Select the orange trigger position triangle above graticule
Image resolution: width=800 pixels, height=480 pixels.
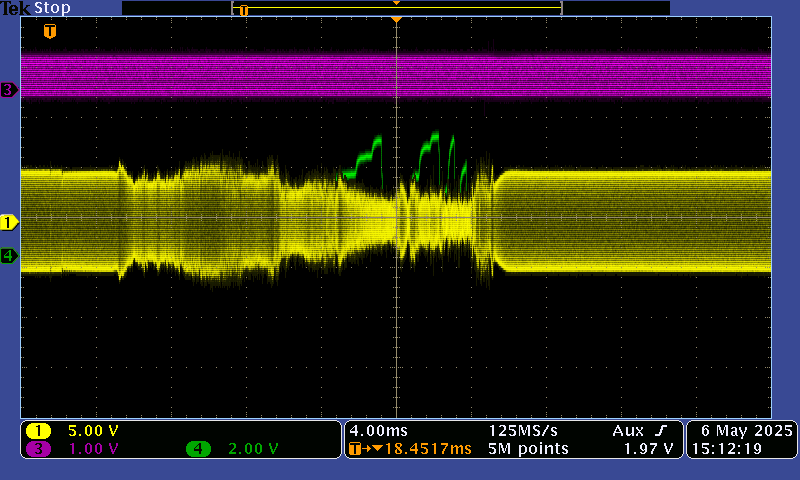(x=397, y=20)
